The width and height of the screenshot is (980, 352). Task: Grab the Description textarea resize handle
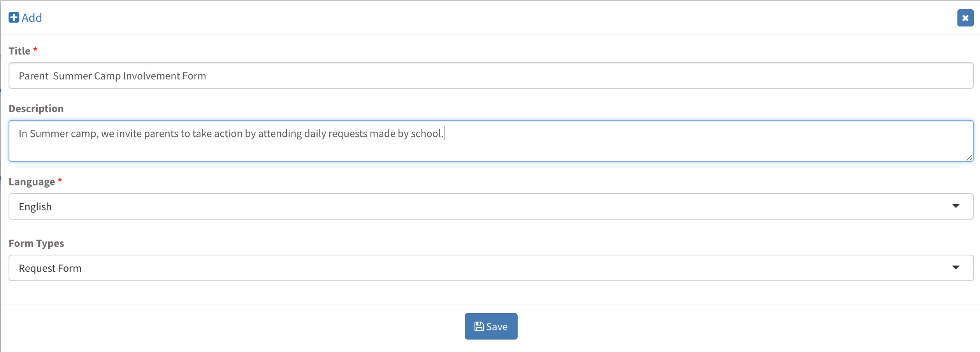pyautogui.click(x=969, y=158)
